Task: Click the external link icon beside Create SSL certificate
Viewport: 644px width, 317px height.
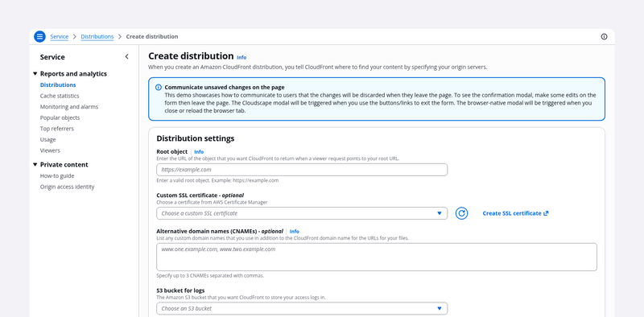Action: (546, 213)
